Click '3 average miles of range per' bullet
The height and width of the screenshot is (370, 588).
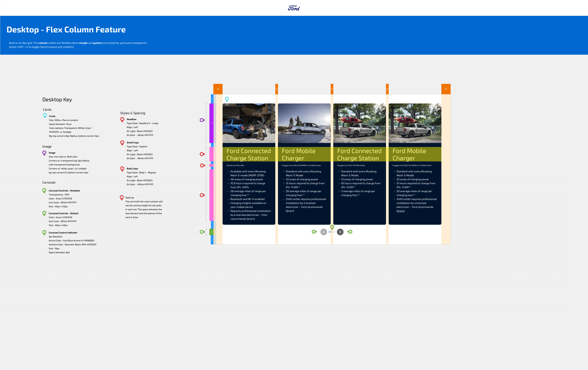tap(358, 191)
